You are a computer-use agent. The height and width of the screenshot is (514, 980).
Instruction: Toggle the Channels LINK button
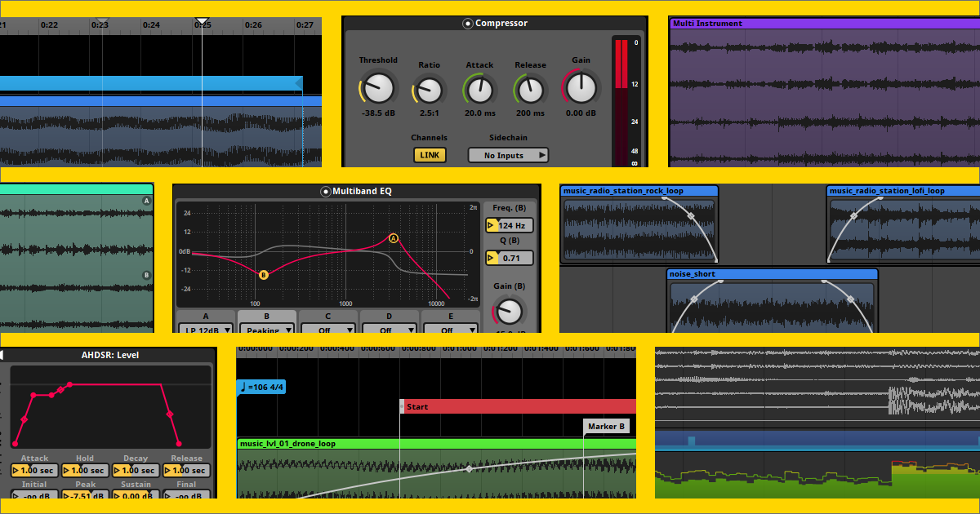click(430, 155)
